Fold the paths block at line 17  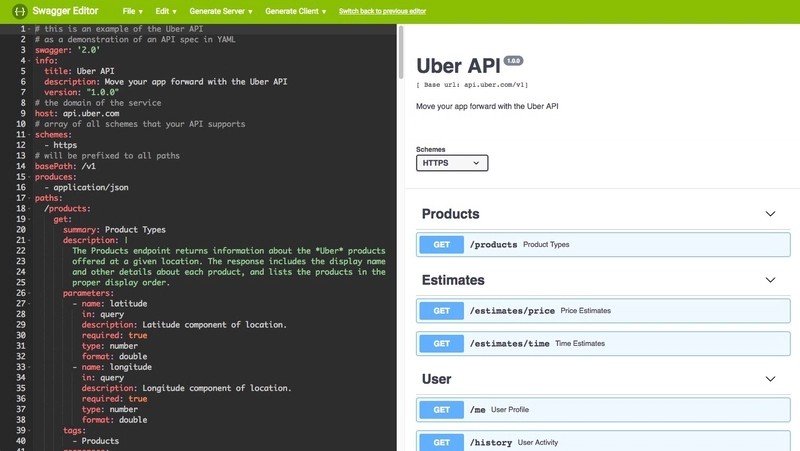pyautogui.click(x=29, y=198)
